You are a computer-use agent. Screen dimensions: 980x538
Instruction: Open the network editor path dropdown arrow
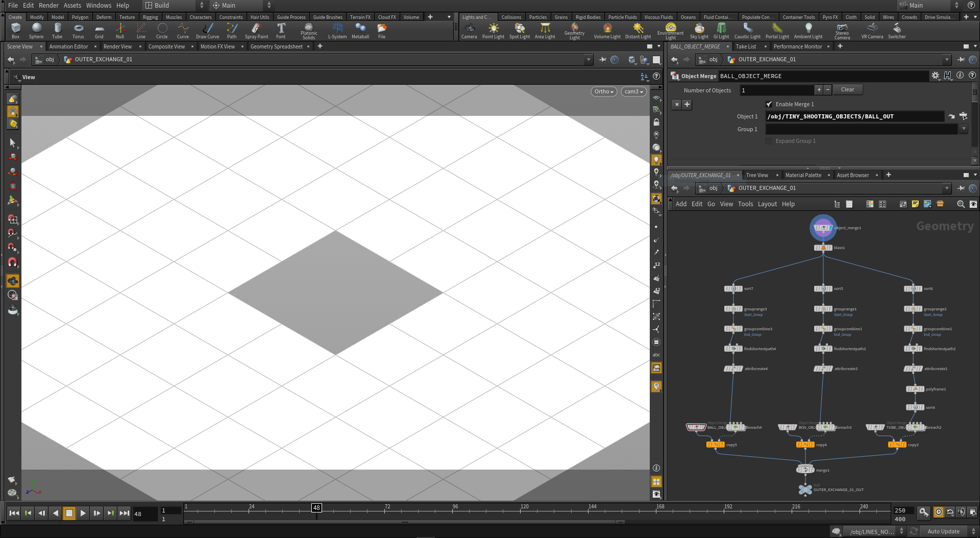pos(946,188)
